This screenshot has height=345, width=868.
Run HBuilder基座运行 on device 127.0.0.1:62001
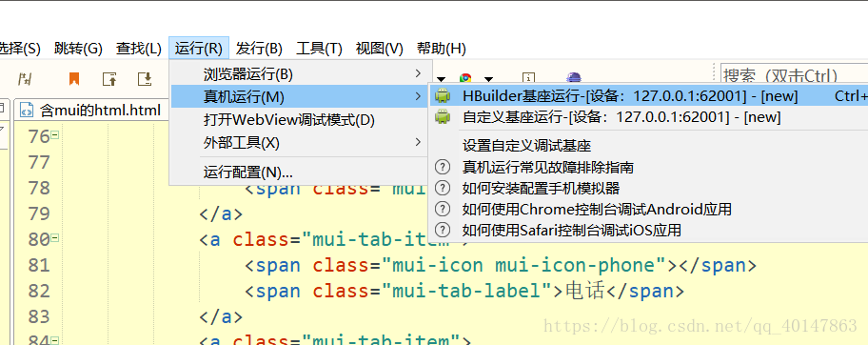click(649, 96)
